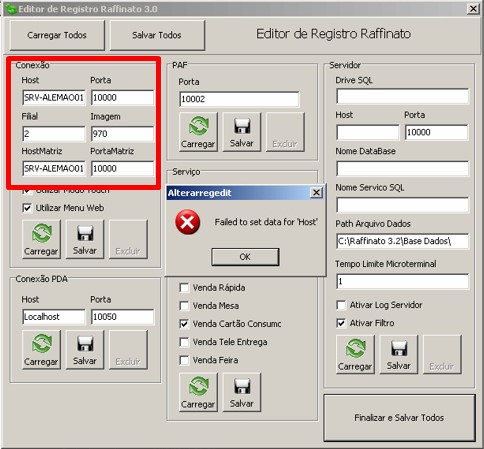This screenshot has width=484, height=449.
Task: Uncheck Venda Cartão Consumo checkbox
Action: (184, 324)
